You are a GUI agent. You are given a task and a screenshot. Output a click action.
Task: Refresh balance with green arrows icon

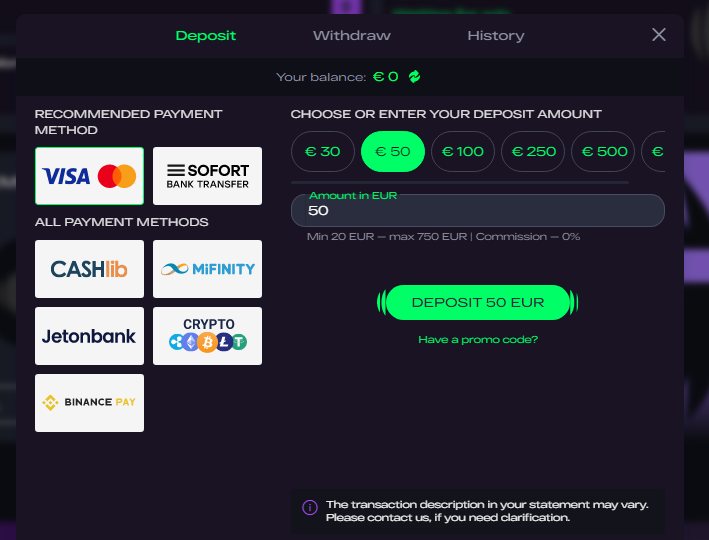[x=414, y=77]
